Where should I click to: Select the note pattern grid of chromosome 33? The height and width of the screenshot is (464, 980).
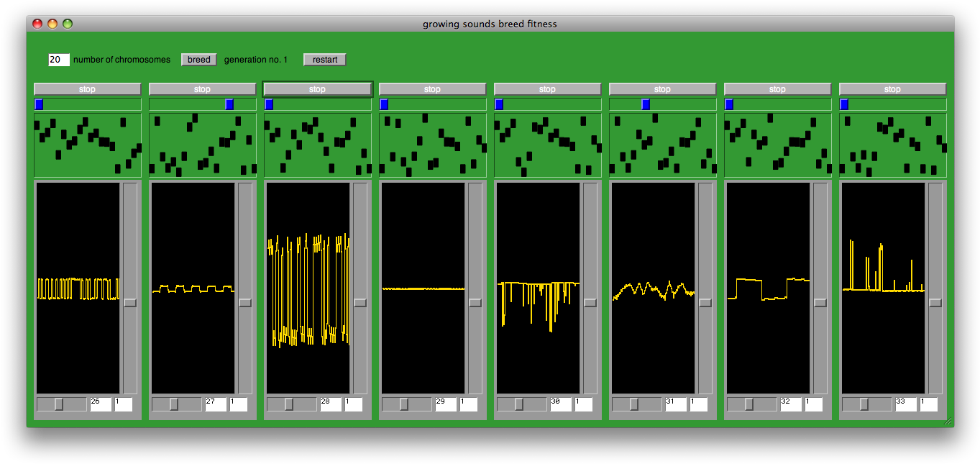(892, 144)
